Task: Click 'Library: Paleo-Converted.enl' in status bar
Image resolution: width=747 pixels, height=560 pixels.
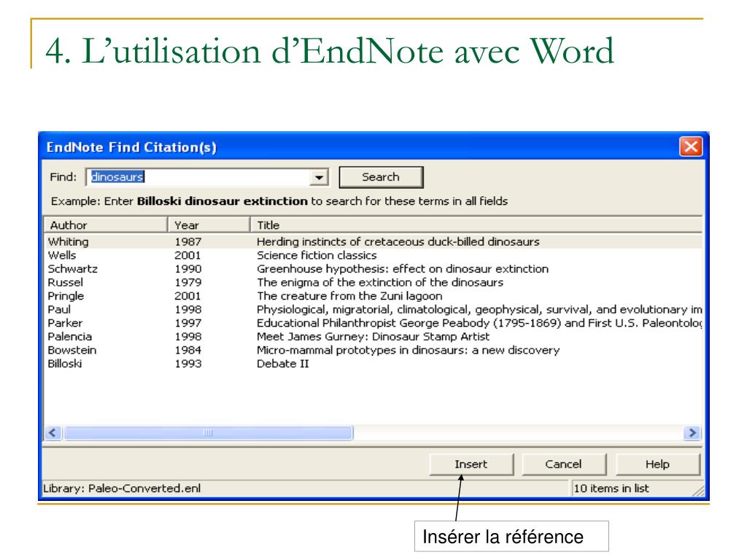Action: point(122,489)
